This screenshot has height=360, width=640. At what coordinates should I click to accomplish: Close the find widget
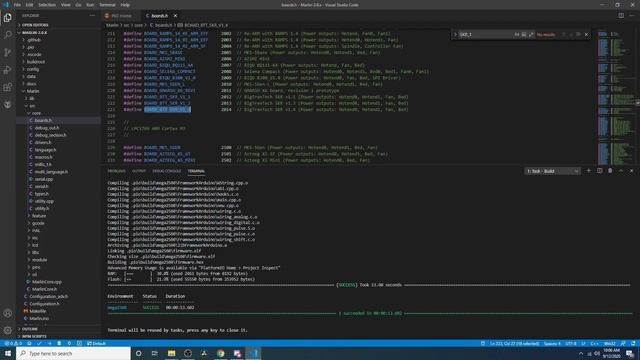(587, 35)
